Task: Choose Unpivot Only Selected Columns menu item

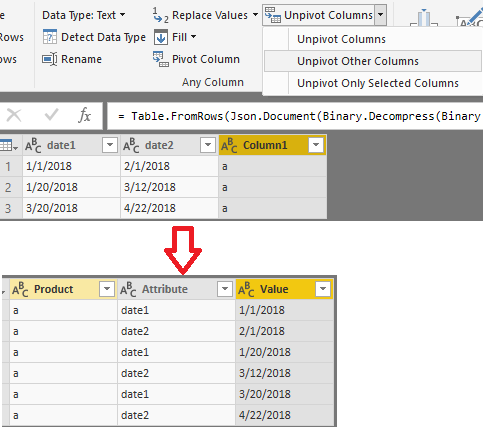Action: pyautogui.click(x=373, y=83)
